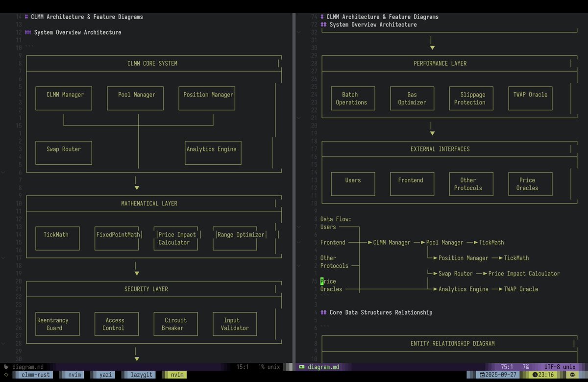Toggle fold chevron beside Data Flow Users line
This screenshot has width=588, height=382.
(298, 227)
